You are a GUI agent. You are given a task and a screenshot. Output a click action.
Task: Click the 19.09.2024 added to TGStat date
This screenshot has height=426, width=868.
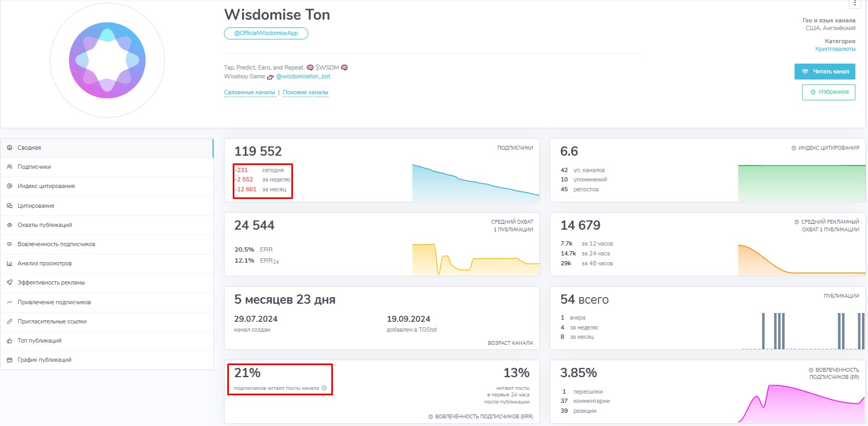(409, 319)
